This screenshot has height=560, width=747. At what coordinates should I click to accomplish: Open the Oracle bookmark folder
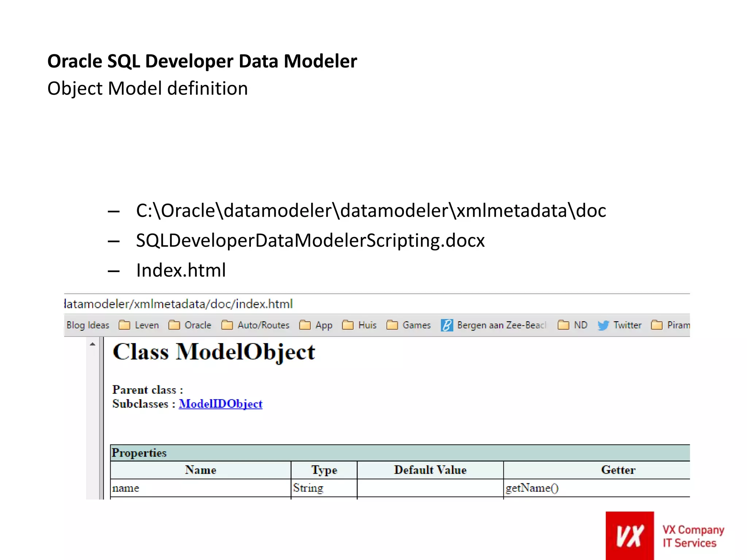(x=190, y=325)
